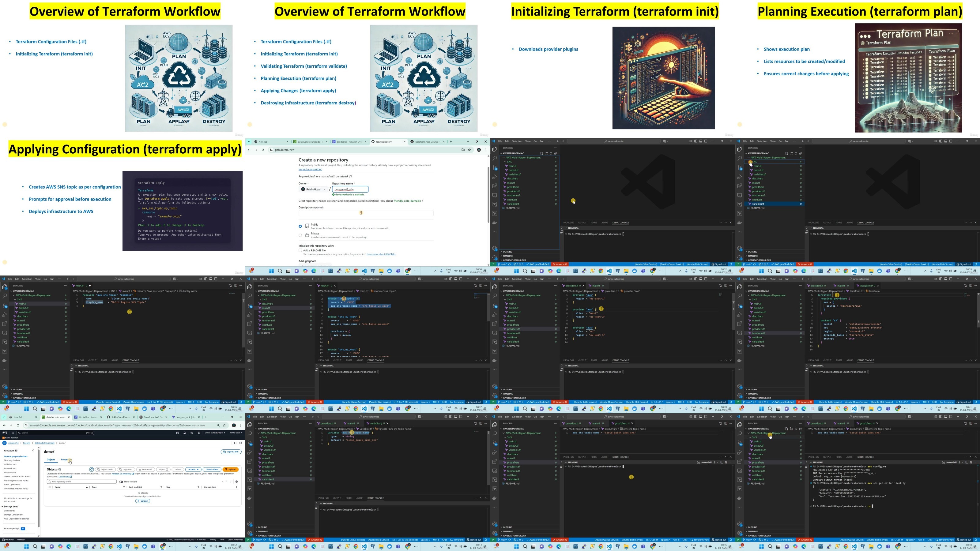Open the RekhuGopal Owner dropdown
Screen dimensions: 980x551
coord(313,189)
